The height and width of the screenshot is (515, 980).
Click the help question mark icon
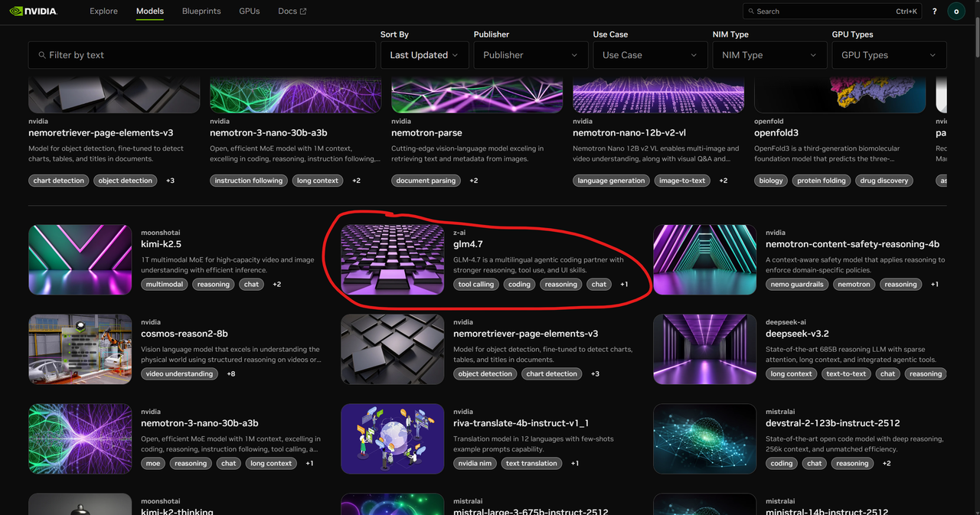[934, 11]
